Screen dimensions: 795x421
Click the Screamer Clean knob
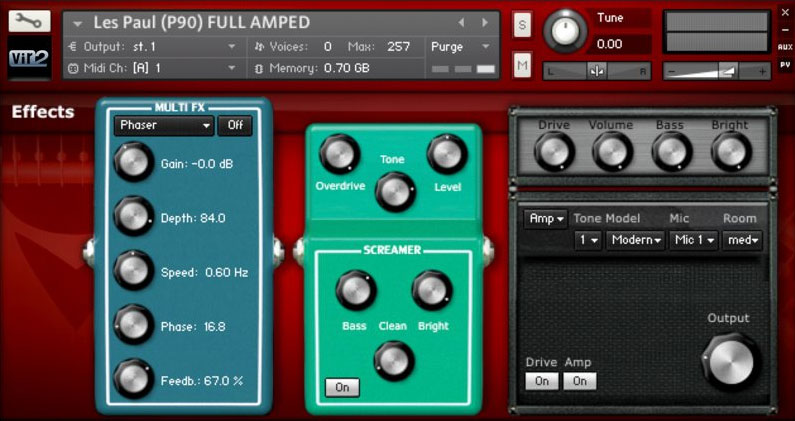(x=394, y=361)
